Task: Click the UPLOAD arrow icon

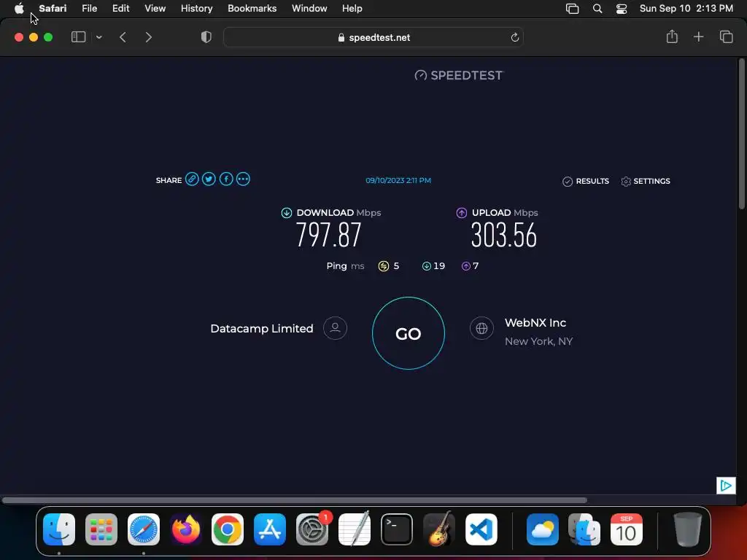Action: coord(462,213)
